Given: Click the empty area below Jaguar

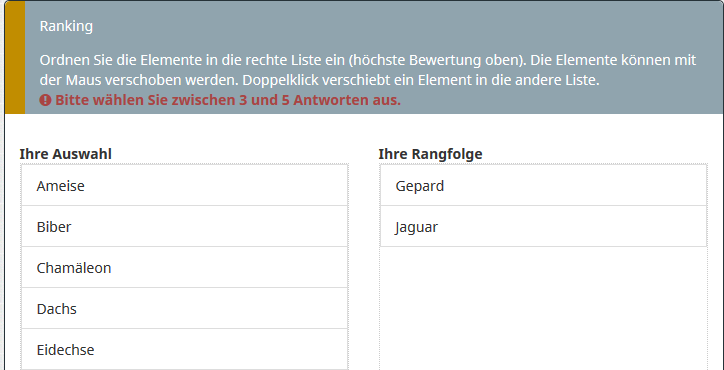Looking at the screenshot, I should point(543,308).
